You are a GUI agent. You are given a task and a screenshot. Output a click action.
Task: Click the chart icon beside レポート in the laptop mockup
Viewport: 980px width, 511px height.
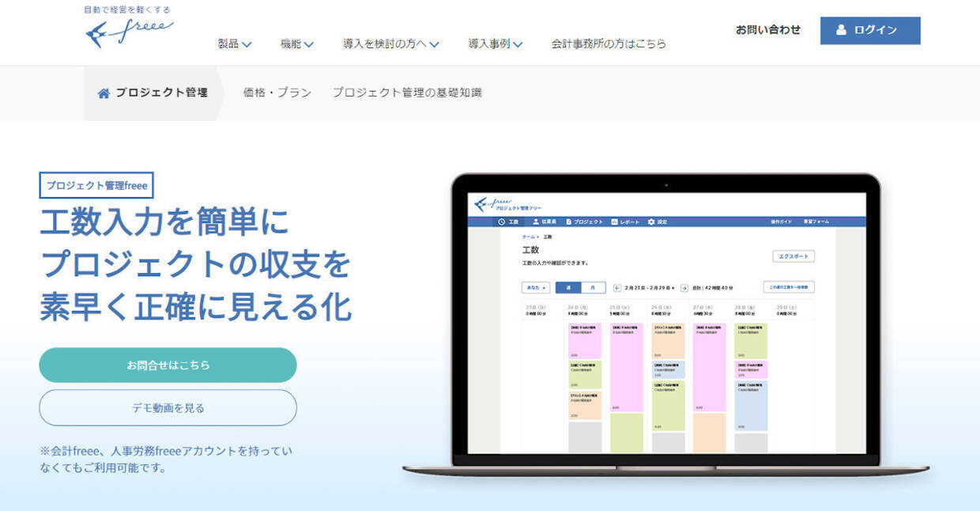click(x=614, y=222)
